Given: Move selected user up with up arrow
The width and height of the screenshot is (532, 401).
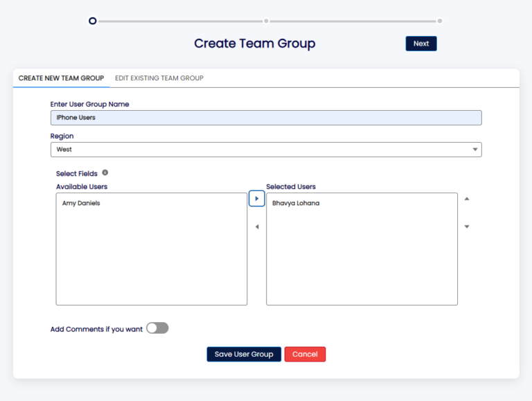Looking at the screenshot, I should [467, 199].
